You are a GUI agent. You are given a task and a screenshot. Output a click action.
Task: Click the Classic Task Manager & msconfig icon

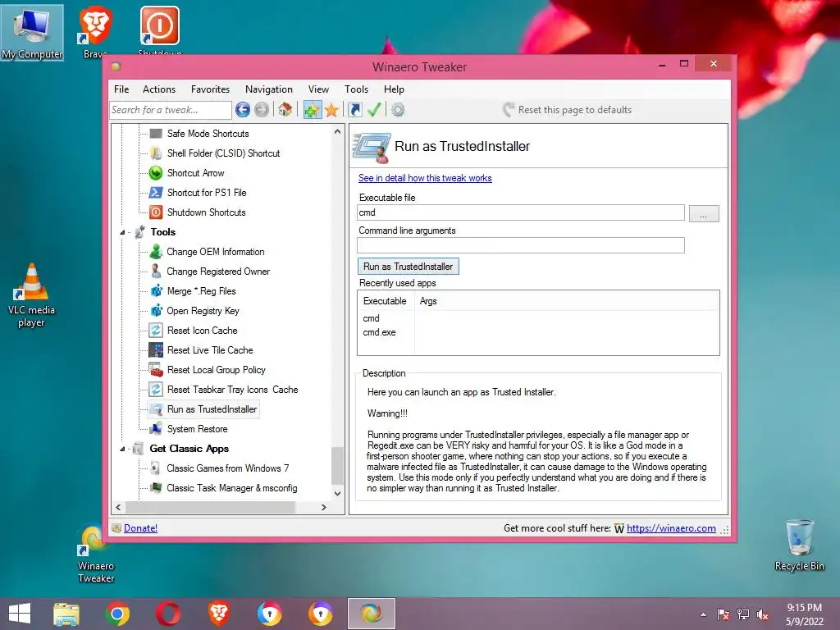(x=156, y=487)
